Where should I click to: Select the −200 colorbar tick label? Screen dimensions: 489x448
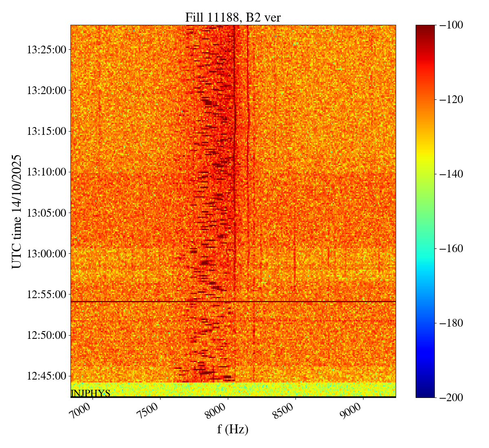(x=452, y=397)
